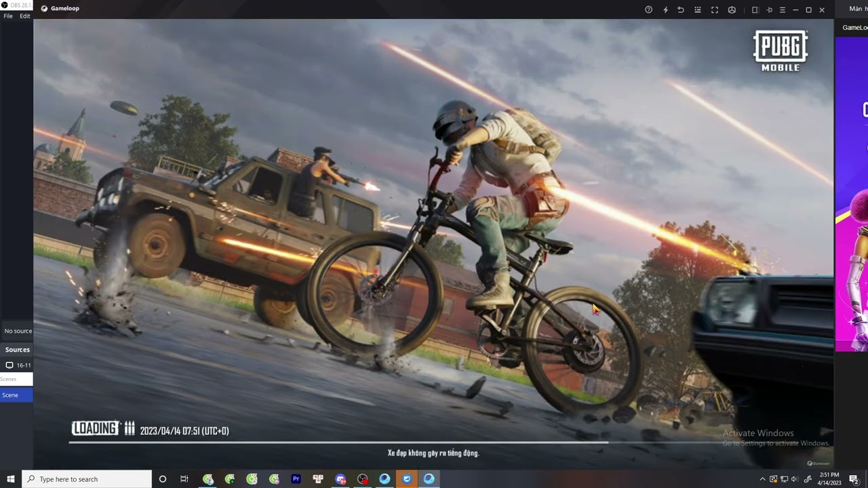Open network status icon in system tray

pos(784,479)
